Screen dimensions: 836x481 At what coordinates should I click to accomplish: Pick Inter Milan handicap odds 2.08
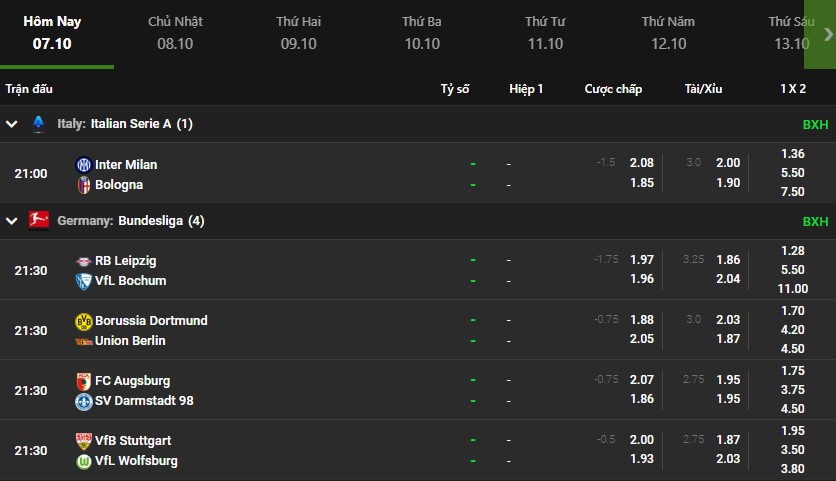point(642,163)
